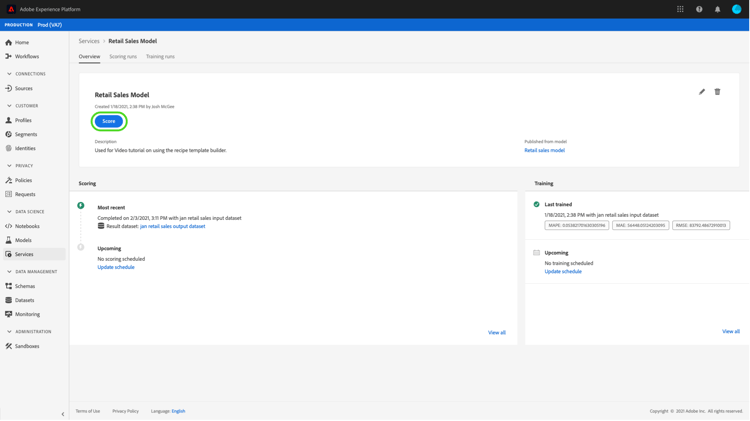750x421 pixels.
Task: Collapse the Privacy section
Action: pyautogui.click(x=9, y=166)
